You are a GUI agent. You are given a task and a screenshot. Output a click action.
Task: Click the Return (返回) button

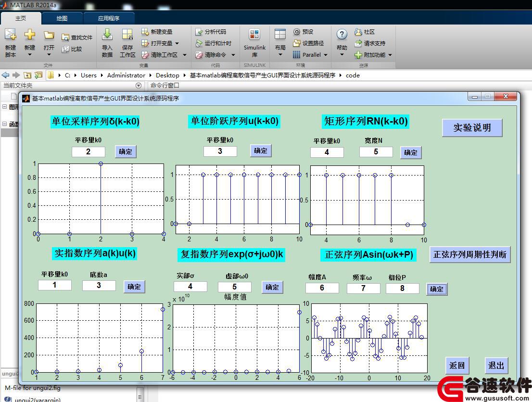click(x=457, y=365)
